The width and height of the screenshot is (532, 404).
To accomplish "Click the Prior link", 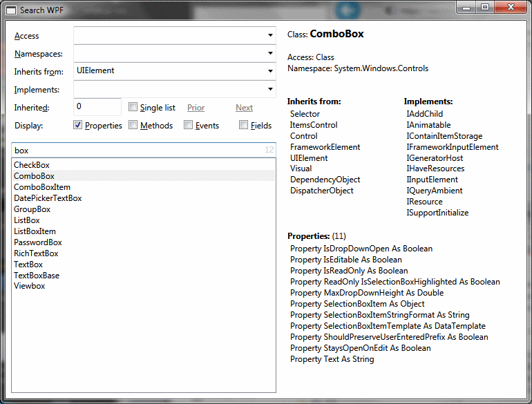I will click(196, 108).
